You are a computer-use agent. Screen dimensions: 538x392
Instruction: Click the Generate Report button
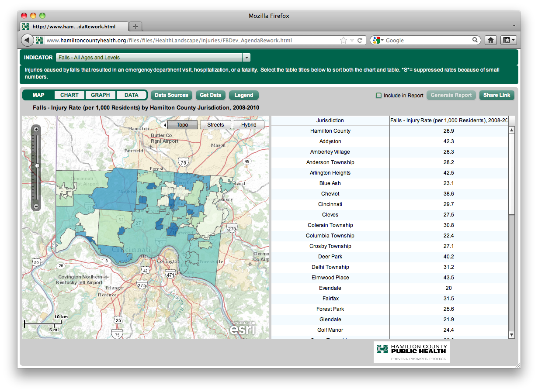coord(451,95)
